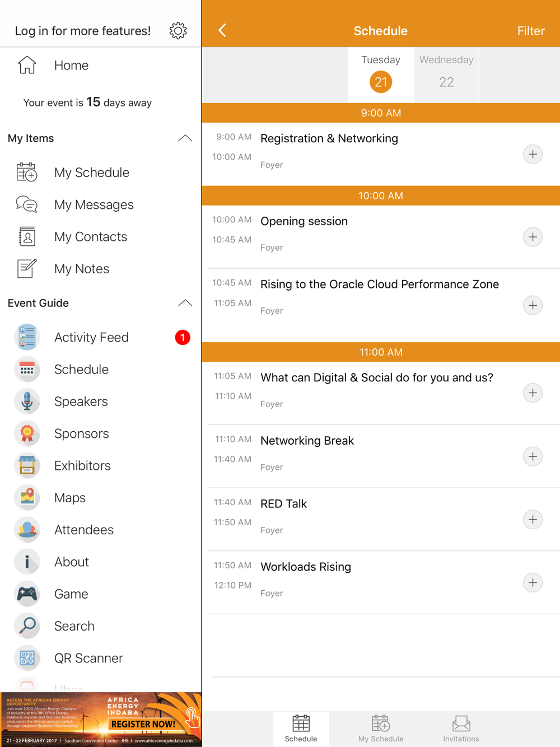
Task: Open the My Notes menu label
Action: point(82,269)
